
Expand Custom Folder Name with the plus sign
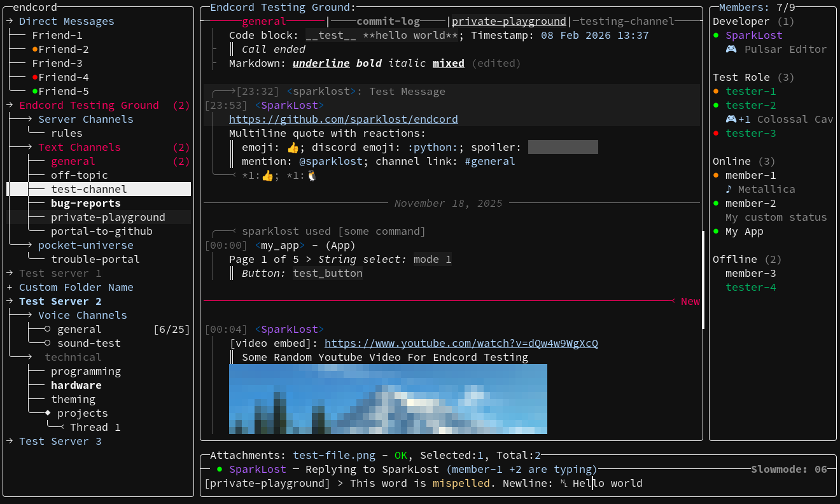click(x=10, y=287)
